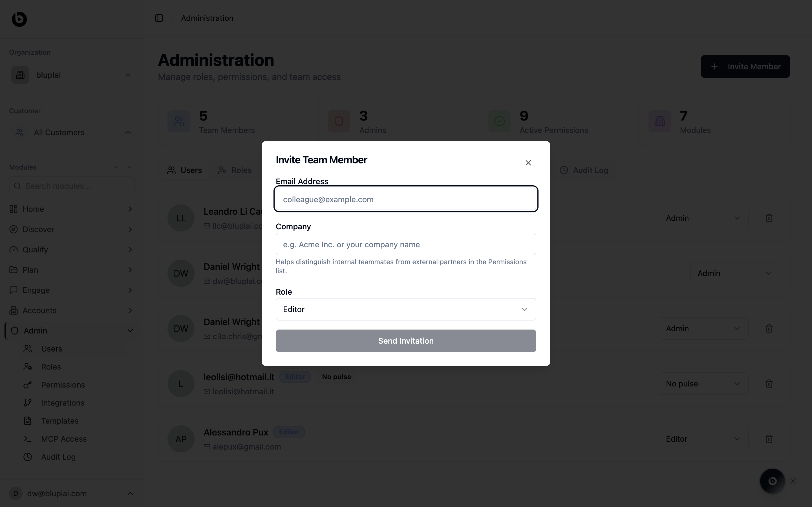
Task: Delete Leandro Li user with trash icon
Action: pyautogui.click(x=769, y=218)
